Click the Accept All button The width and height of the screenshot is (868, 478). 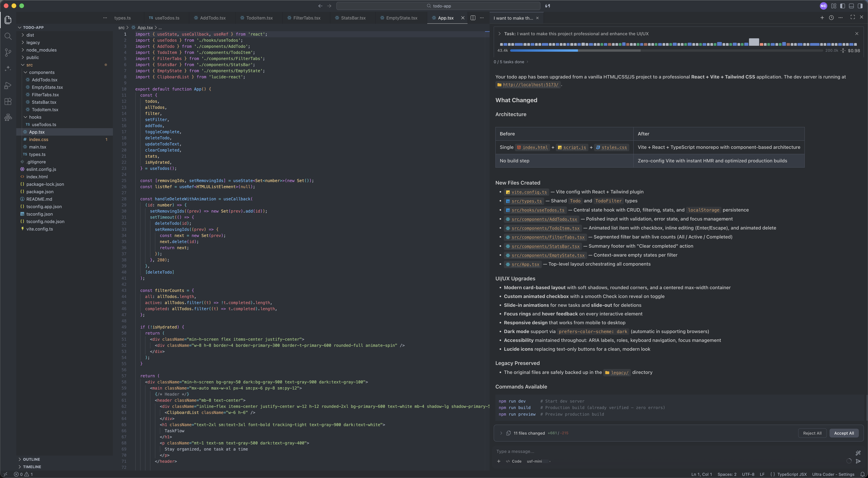(x=844, y=433)
